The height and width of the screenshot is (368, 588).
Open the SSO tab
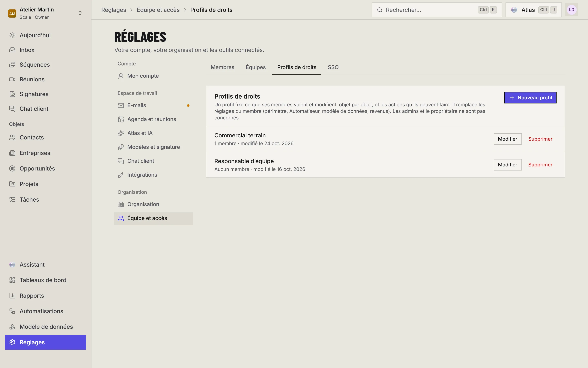coord(333,67)
